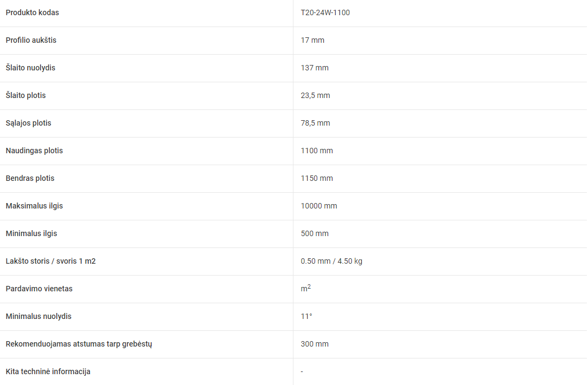Click the Naudingas plotis label

click(x=34, y=151)
